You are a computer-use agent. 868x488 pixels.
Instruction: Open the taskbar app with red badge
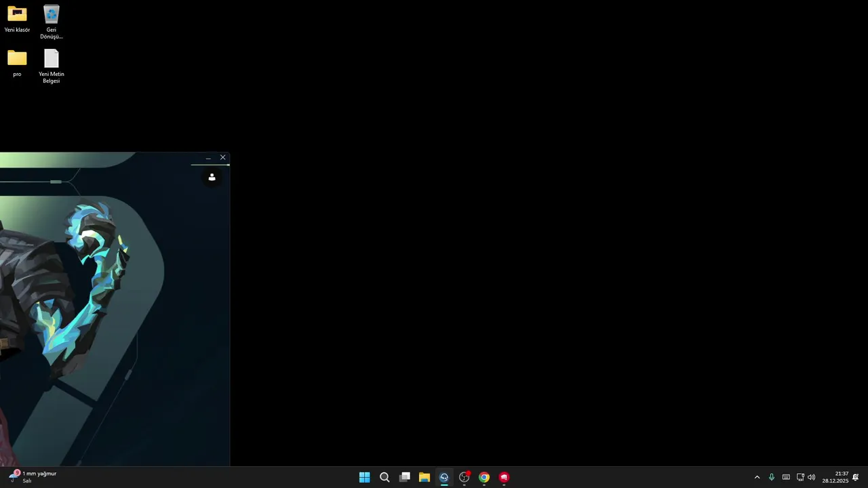click(x=465, y=477)
